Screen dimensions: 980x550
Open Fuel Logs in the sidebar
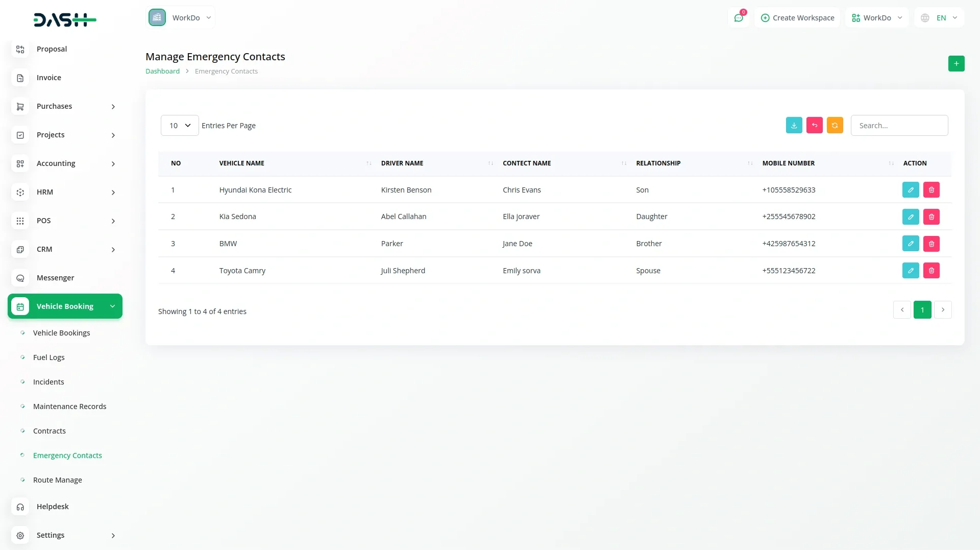[x=49, y=357]
